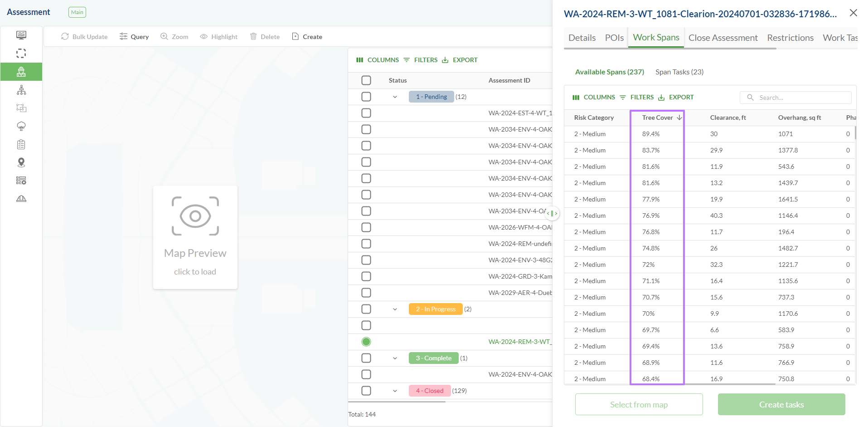Select the dashed square selection sidebar icon

coord(21,54)
